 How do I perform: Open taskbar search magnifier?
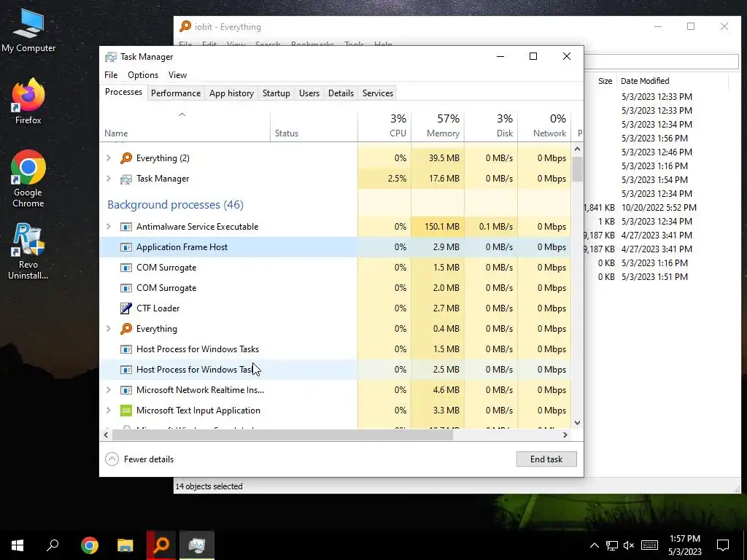click(x=53, y=545)
